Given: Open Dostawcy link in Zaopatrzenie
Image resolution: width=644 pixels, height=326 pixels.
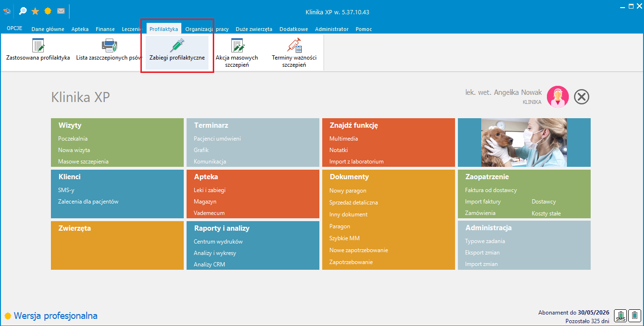Looking at the screenshot, I should (544, 202).
